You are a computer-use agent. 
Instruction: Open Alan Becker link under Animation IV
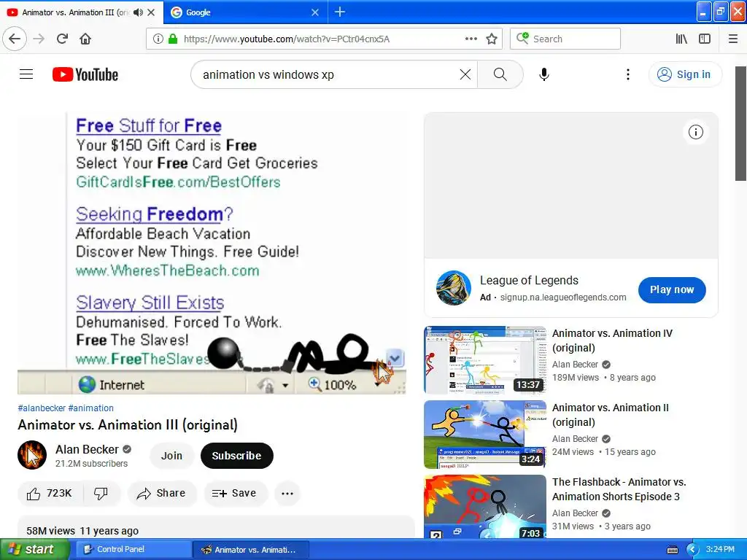pyautogui.click(x=575, y=365)
